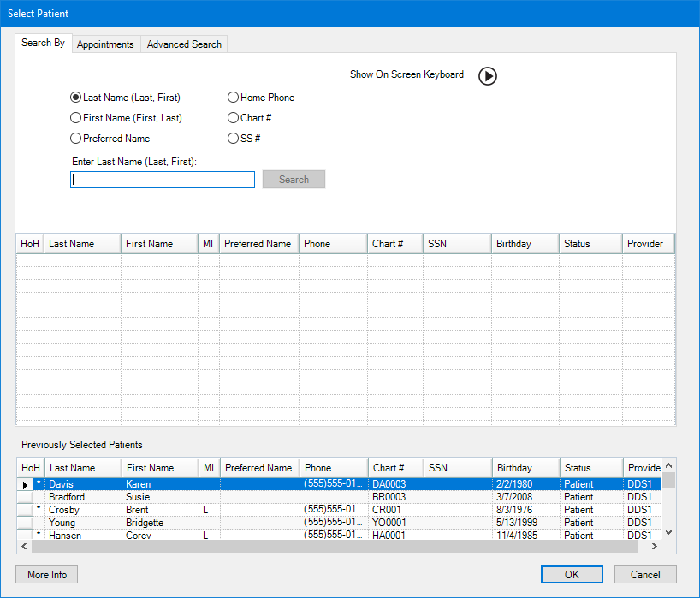Confirm selection with the OK button
Viewport: 700px width, 598px height.
[x=572, y=575]
